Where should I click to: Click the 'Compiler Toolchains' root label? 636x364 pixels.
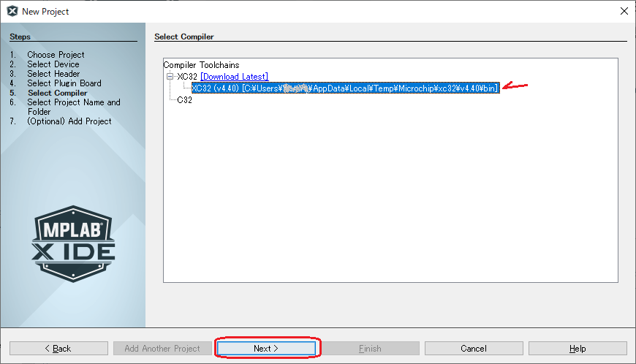[x=201, y=65]
